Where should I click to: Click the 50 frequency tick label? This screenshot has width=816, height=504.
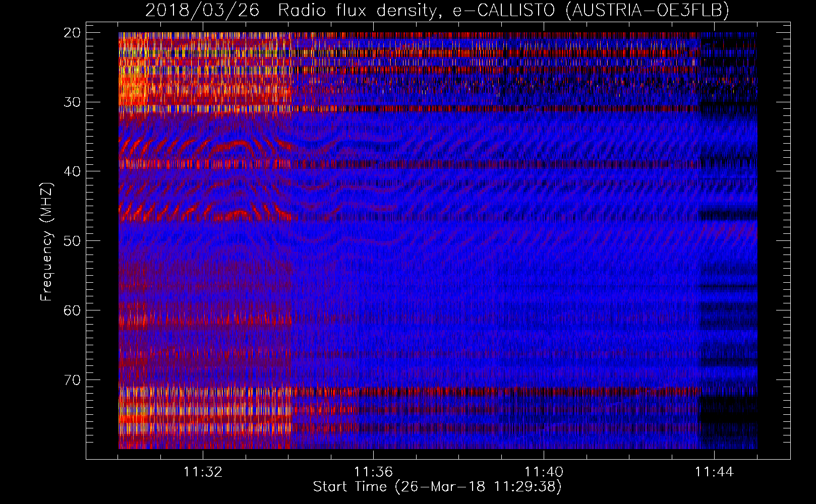72,241
